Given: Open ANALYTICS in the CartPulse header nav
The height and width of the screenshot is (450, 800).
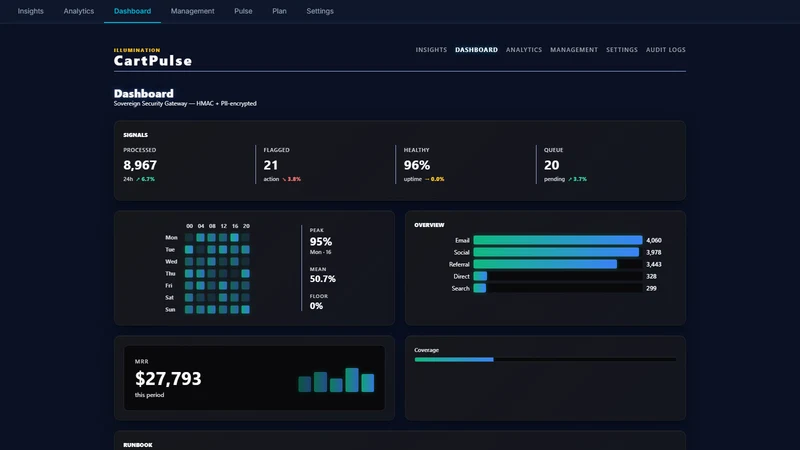Looking at the screenshot, I should tap(524, 49).
